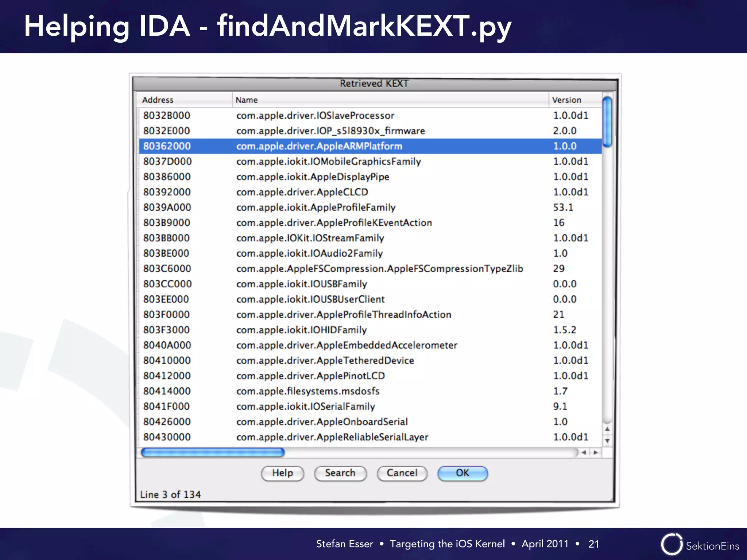Click address 803C6000
Viewport: 747px width, 560px height.
[167, 269]
